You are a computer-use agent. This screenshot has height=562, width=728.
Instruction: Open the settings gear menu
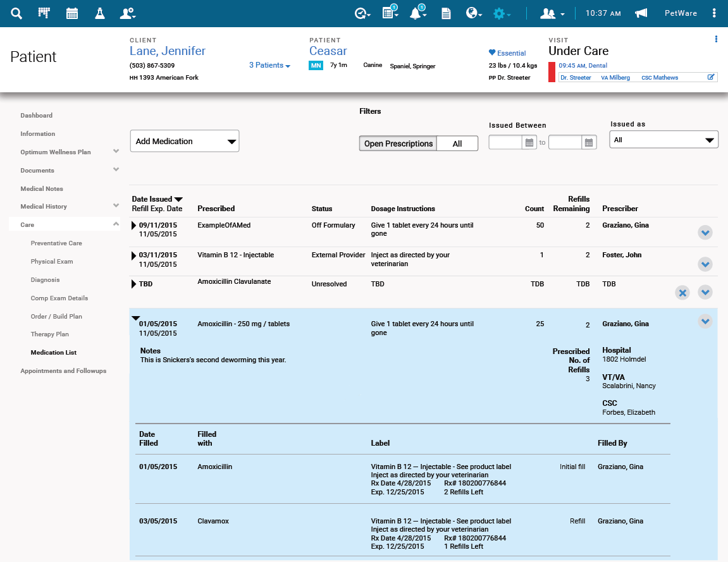tap(502, 13)
